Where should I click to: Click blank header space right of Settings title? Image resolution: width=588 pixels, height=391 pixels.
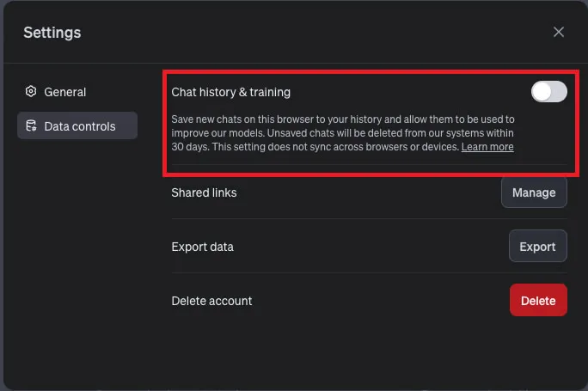pos(301,33)
